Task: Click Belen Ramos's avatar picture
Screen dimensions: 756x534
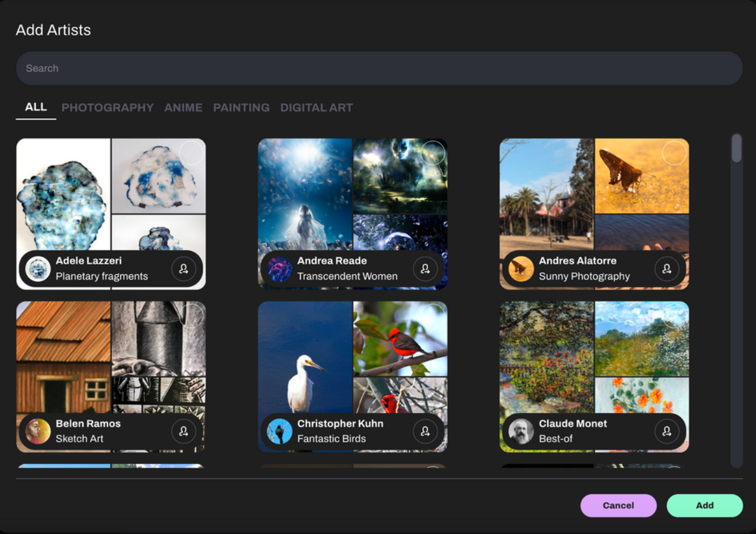Action: 38,431
